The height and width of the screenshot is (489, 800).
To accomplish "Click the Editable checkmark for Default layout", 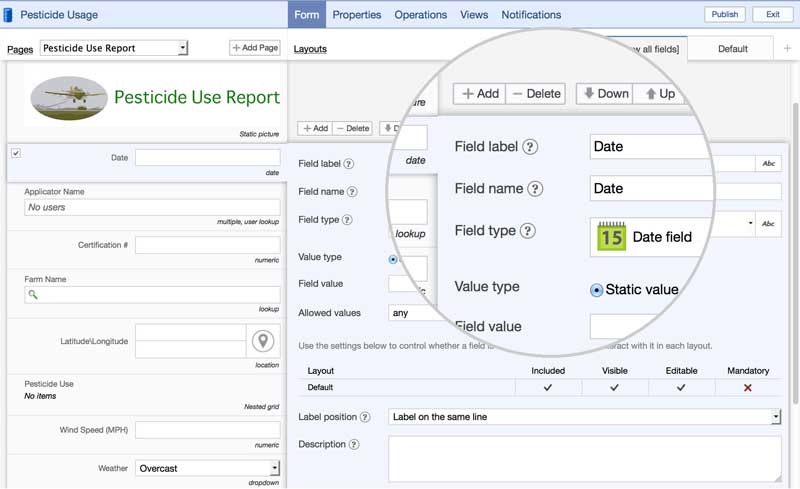I will pos(681,387).
